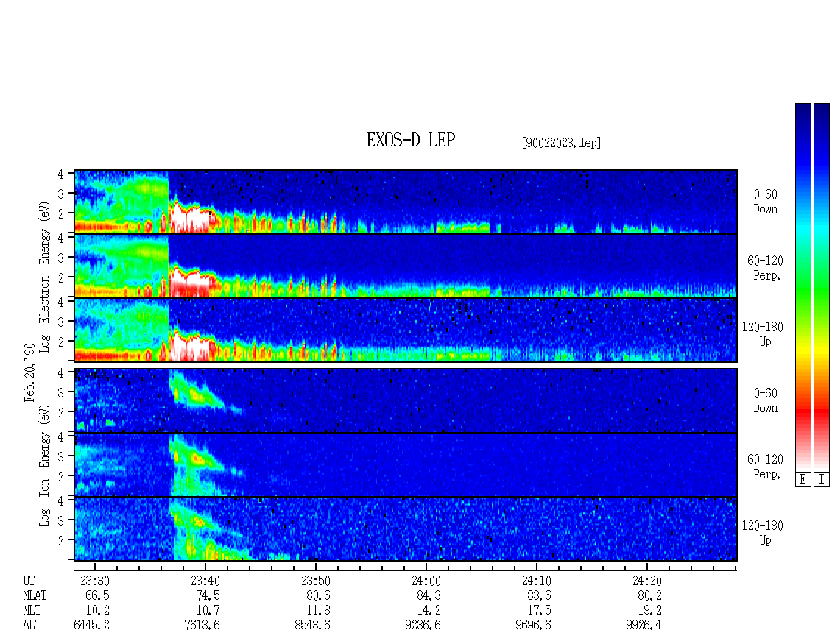Screen dimensions: 832x644
Task: Select the '60-120 Perp.' label beside the electron panel
Action: click(x=765, y=268)
